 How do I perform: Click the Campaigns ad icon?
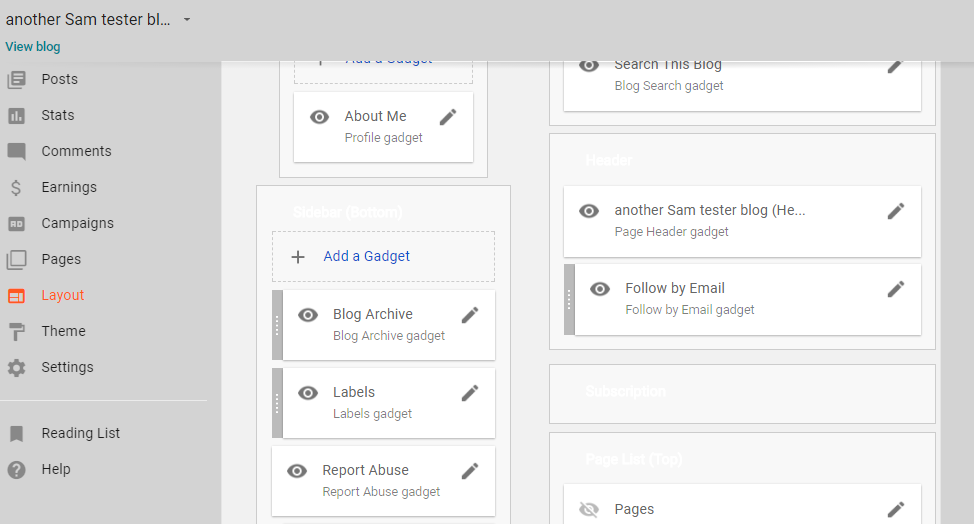click(x=17, y=224)
